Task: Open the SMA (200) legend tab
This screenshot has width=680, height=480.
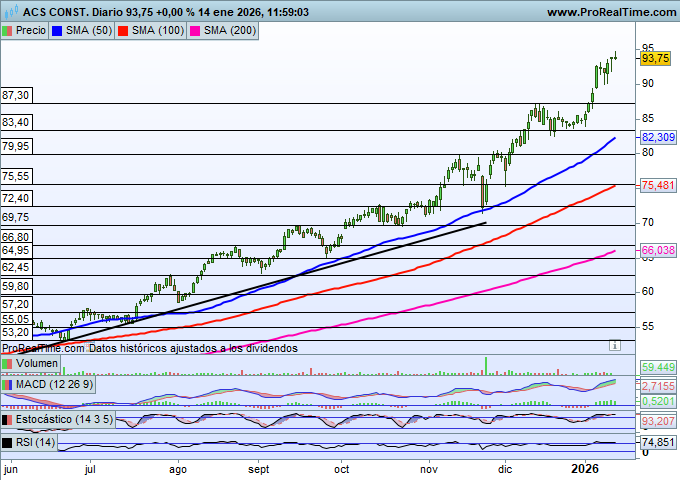Action: point(228,31)
